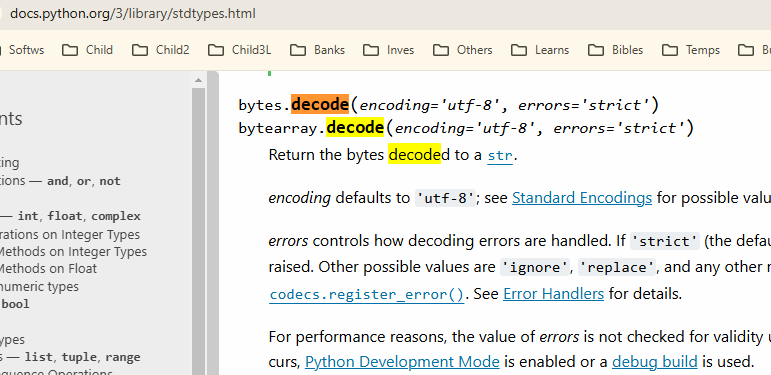This screenshot has height=375, width=771.
Task: Click the italic word 'encoding' starting the paragraph
Action: pos(299,198)
